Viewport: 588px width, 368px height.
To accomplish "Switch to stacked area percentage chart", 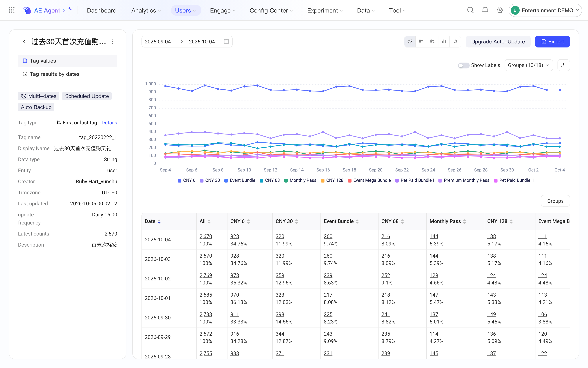I will tap(433, 42).
